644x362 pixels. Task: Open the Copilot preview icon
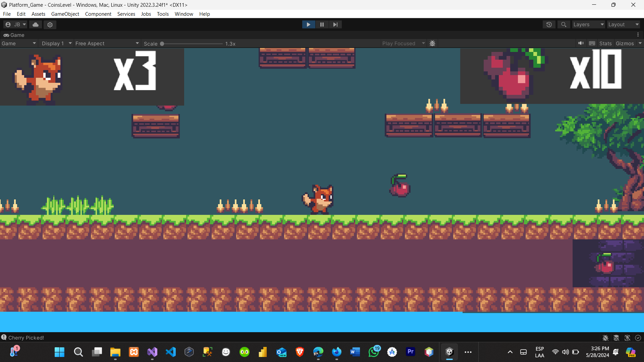click(631, 352)
